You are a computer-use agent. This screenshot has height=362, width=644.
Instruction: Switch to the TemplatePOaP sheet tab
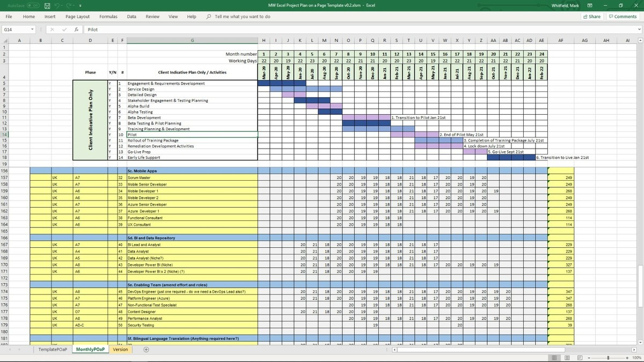53,350
